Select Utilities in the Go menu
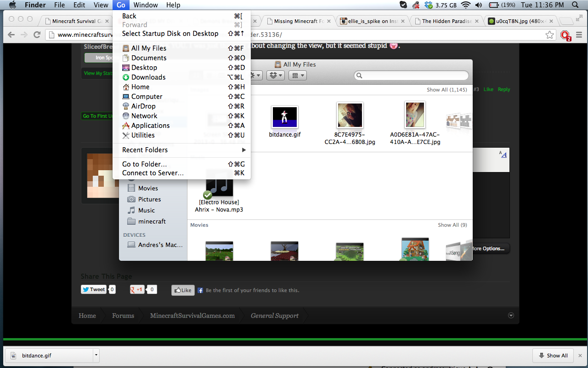The width and height of the screenshot is (588, 368). [181, 135]
